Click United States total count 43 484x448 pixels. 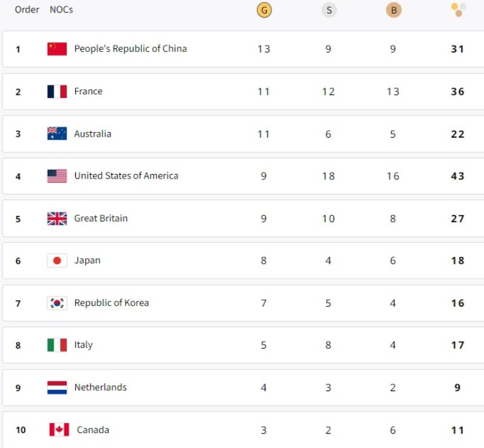point(458,176)
